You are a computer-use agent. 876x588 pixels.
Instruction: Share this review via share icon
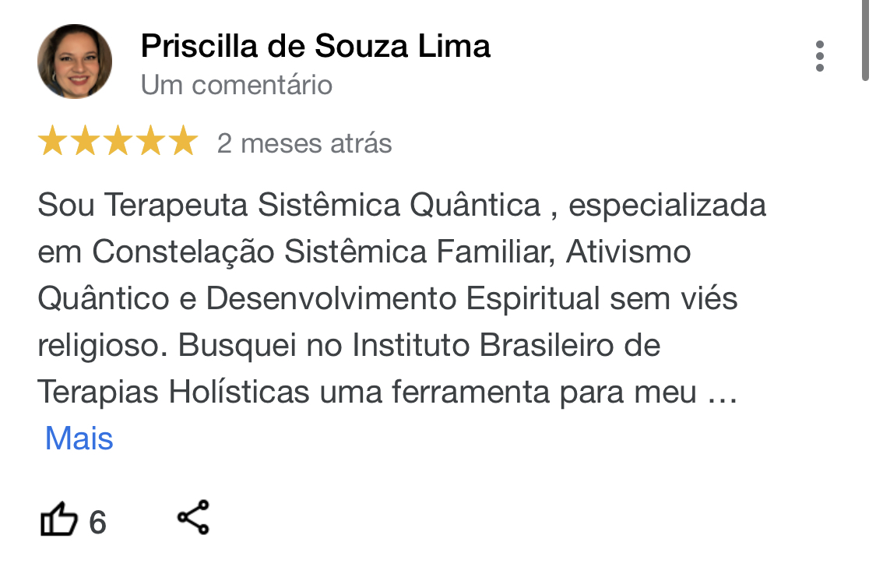(x=193, y=518)
